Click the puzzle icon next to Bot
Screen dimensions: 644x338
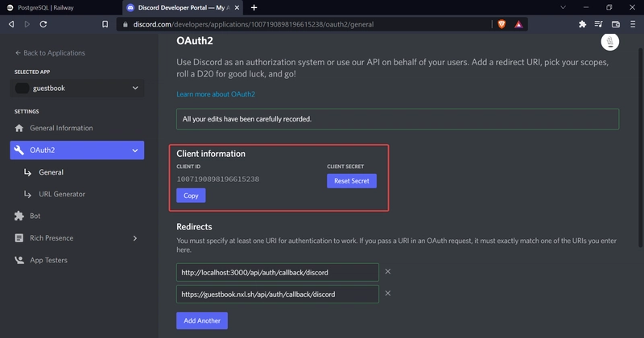(x=19, y=216)
